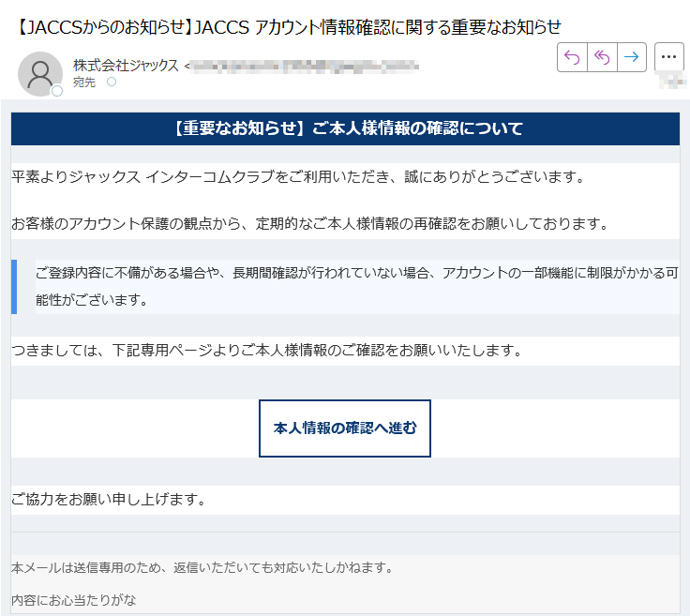Screen dimensions: 690x616
Task: Open the more actions ellipsis menu
Action: [668, 57]
